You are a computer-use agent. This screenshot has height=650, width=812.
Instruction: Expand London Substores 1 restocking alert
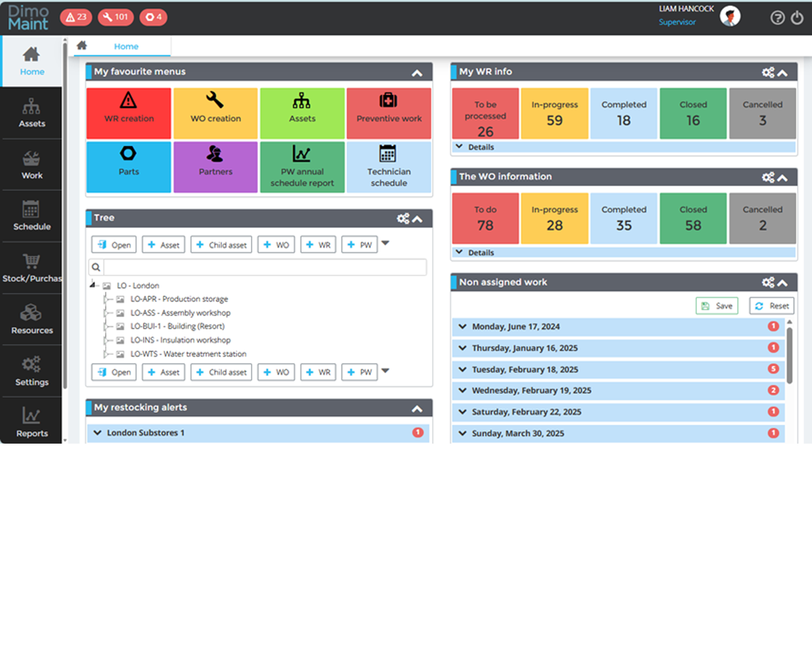(x=145, y=433)
